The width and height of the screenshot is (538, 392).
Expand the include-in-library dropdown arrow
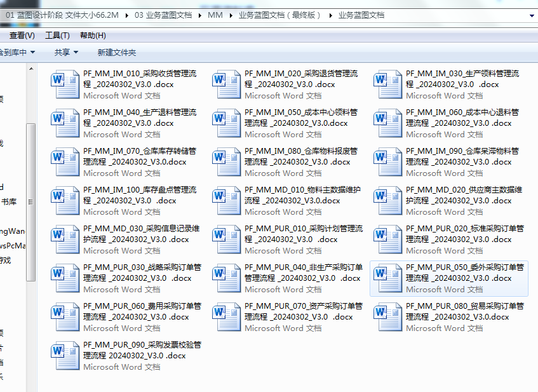point(32,52)
